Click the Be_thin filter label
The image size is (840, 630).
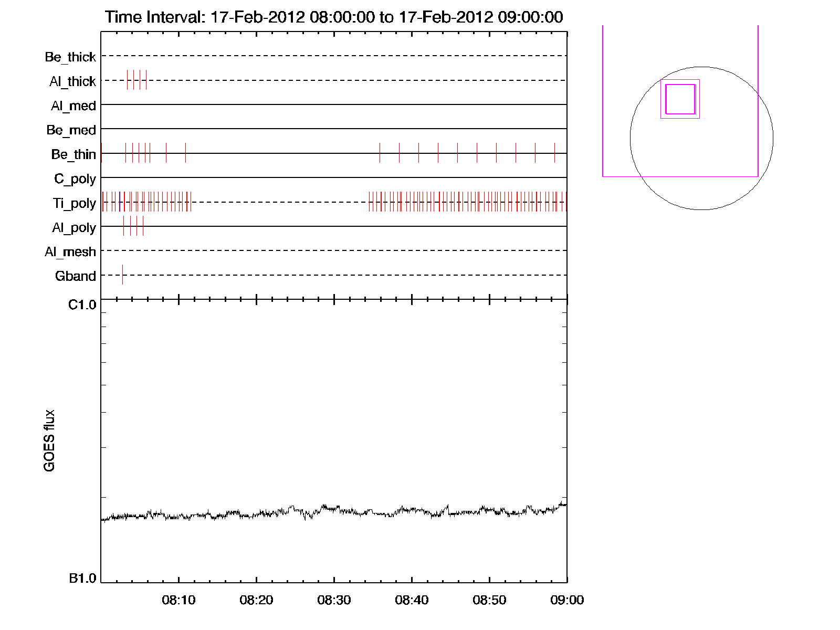pos(73,154)
